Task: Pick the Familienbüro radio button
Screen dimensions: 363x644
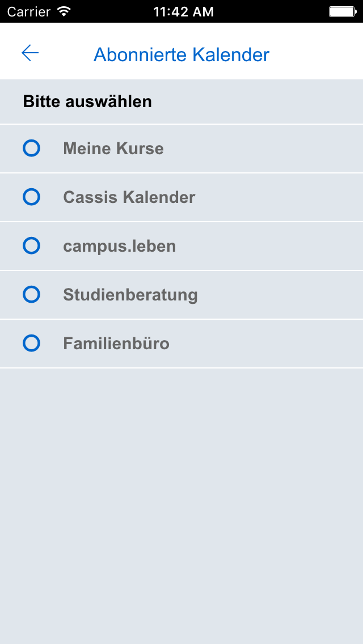Action: (31, 344)
